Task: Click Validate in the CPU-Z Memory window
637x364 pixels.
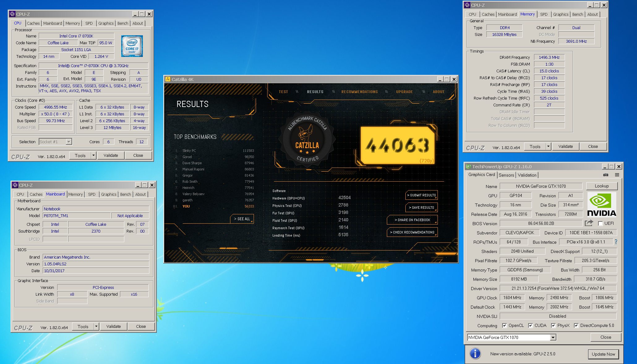Action: (x=565, y=146)
